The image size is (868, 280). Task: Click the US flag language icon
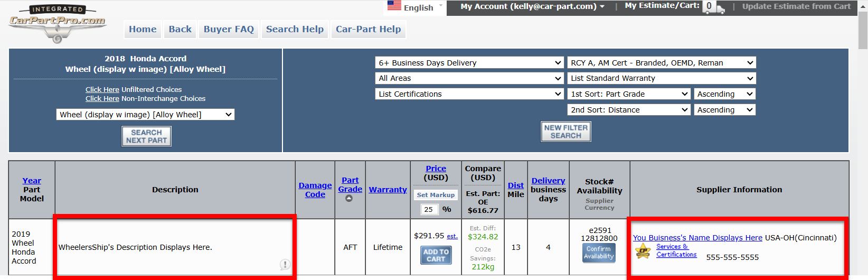tap(394, 6)
